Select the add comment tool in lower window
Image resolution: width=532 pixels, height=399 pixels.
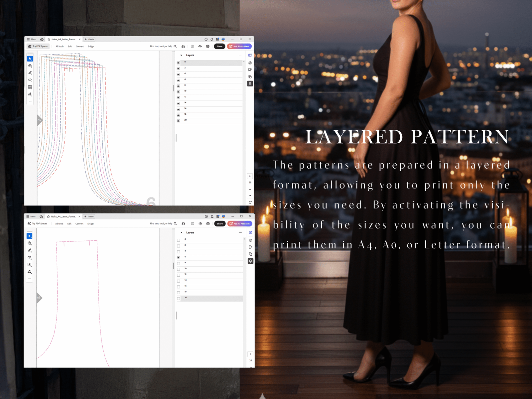pos(30,243)
